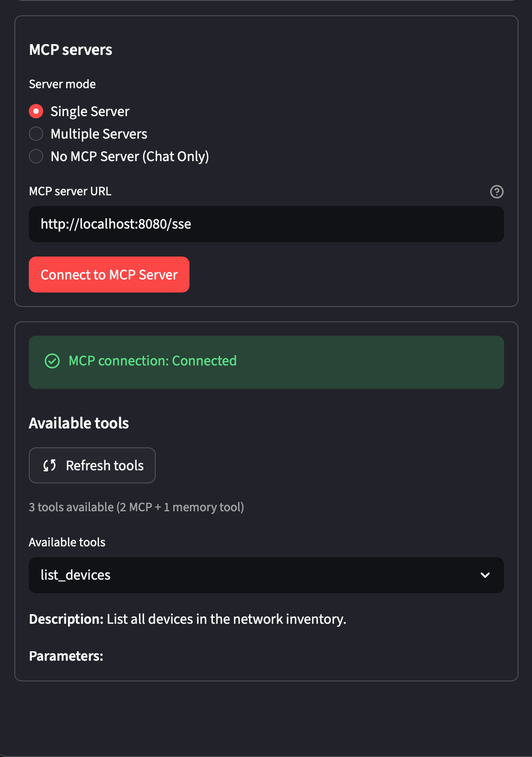The image size is (532, 757).
Task: Click the radio indicator for Single Server
Action: pyautogui.click(x=36, y=111)
